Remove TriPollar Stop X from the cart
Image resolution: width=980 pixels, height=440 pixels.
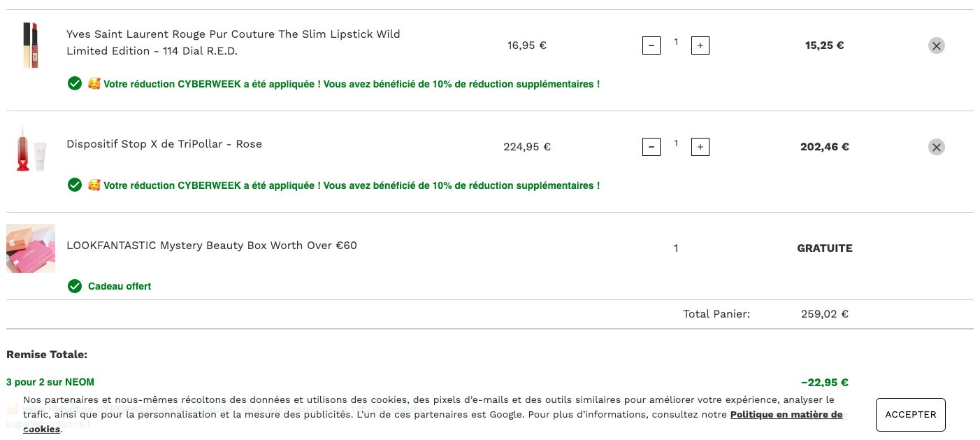937,147
